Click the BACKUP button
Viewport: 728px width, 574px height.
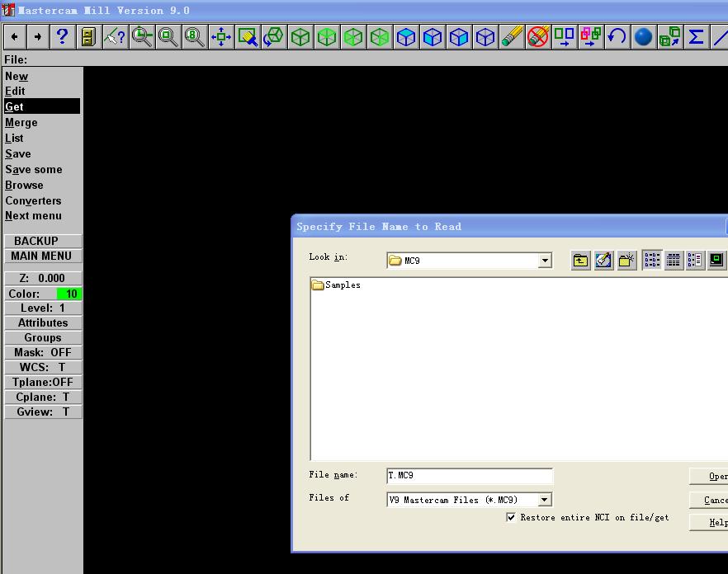43,241
